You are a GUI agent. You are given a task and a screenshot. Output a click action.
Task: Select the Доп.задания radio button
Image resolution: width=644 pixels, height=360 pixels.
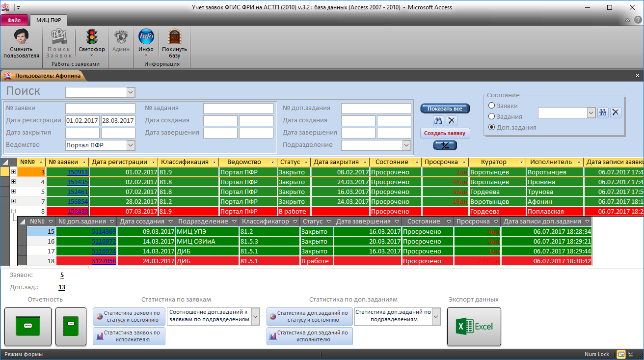pos(491,127)
